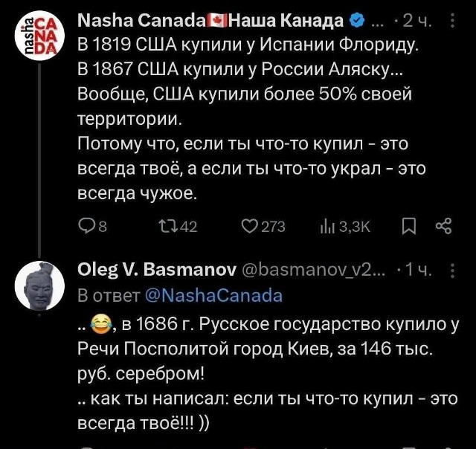Viewport: 476px width, 449px height.
Task: Click the blue verified badge
Action: pos(356,20)
